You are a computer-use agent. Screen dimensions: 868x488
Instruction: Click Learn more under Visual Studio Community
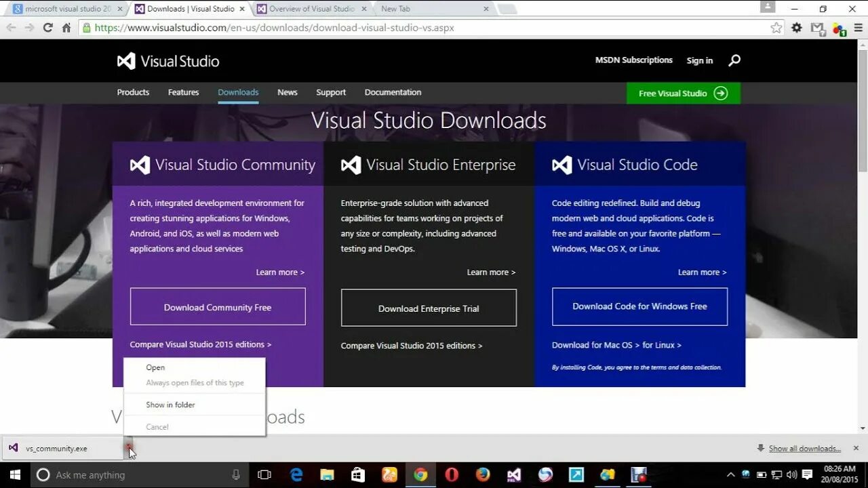tap(280, 272)
